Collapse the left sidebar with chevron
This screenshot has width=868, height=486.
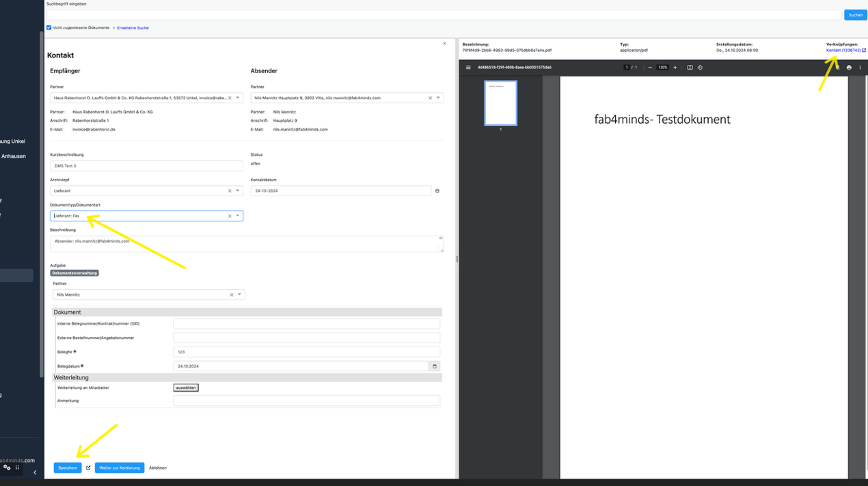35,472
